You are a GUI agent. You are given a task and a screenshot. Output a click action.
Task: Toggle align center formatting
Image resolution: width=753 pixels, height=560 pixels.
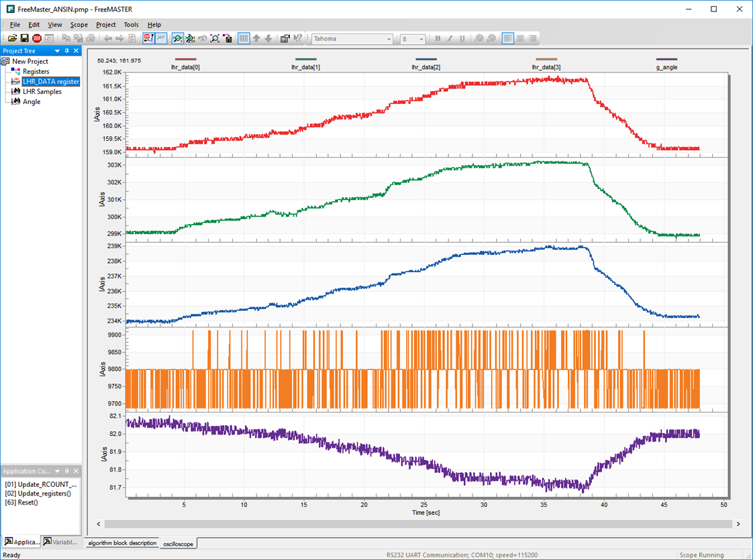tap(520, 38)
